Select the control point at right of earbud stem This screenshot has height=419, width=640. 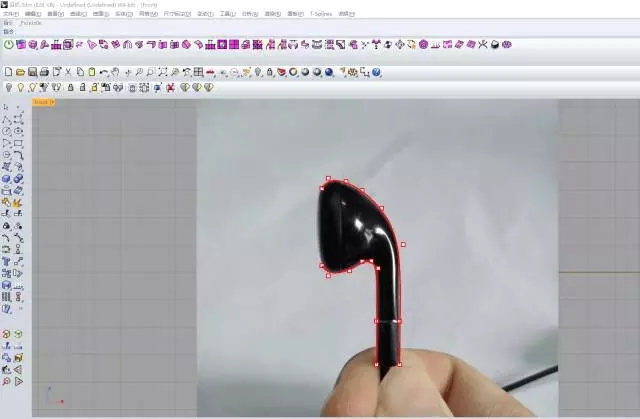point(403,244)
